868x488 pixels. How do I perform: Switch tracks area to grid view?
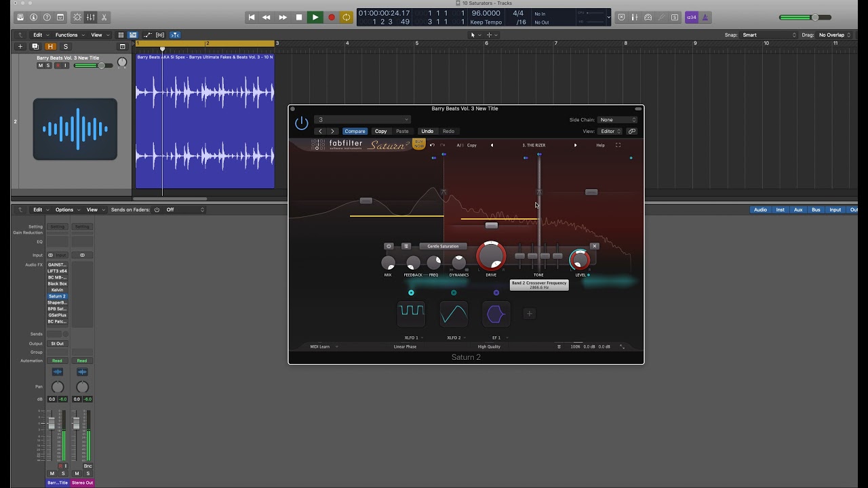(121, 35)
